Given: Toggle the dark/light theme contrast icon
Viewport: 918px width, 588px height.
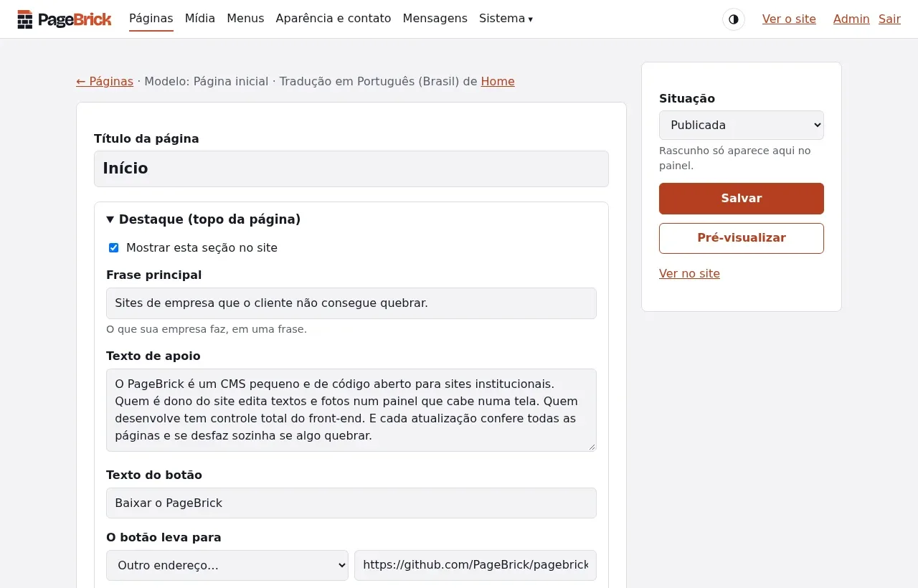Looking at the screenshot, I should tap(734, 19).
